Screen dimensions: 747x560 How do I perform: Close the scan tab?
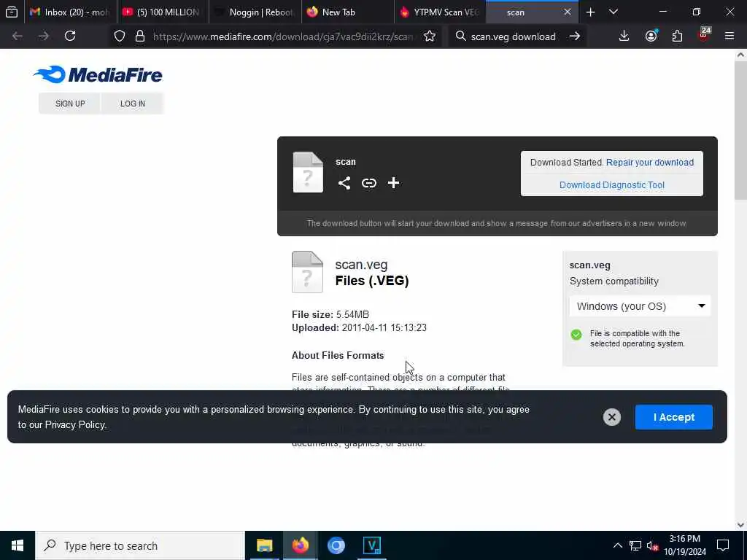(x=567, y=12)
